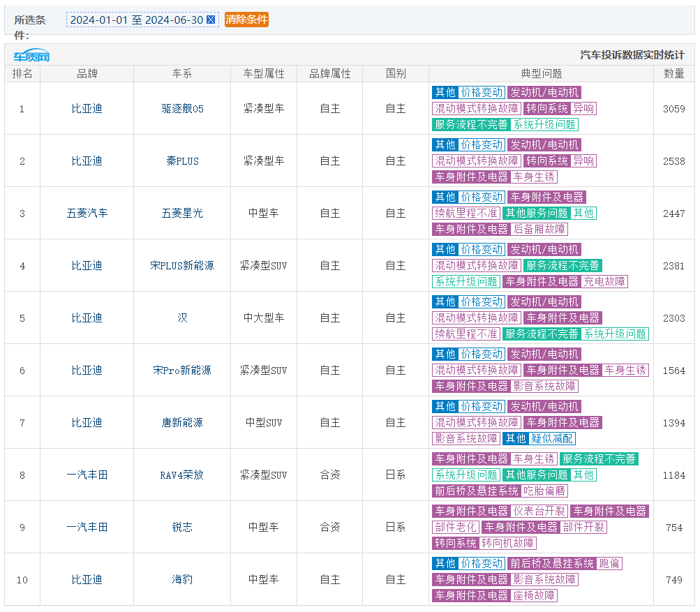Click 疑似减配 tag in 唐新能源 row
Screen dimensions: 700x612
point(552,438)
